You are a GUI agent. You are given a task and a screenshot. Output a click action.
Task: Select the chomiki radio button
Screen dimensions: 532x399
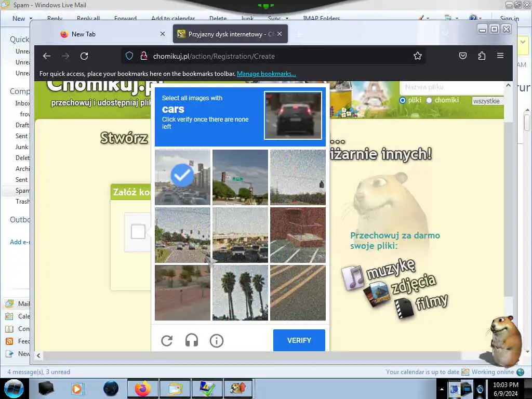(429, 100)
